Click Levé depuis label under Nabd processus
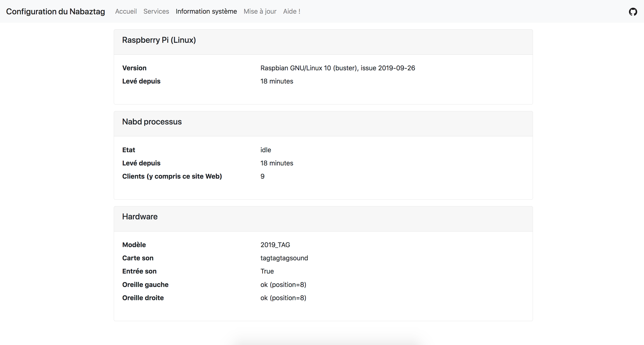Screen dimensions: 644x345 tap(141, 163)
